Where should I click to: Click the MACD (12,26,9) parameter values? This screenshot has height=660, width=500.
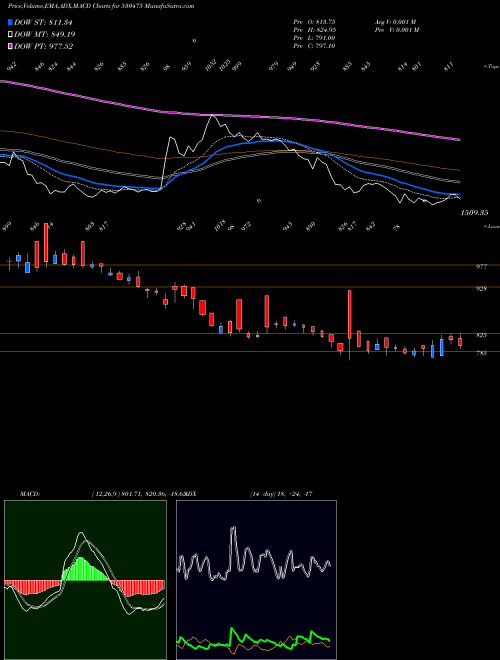pos(138,494)
